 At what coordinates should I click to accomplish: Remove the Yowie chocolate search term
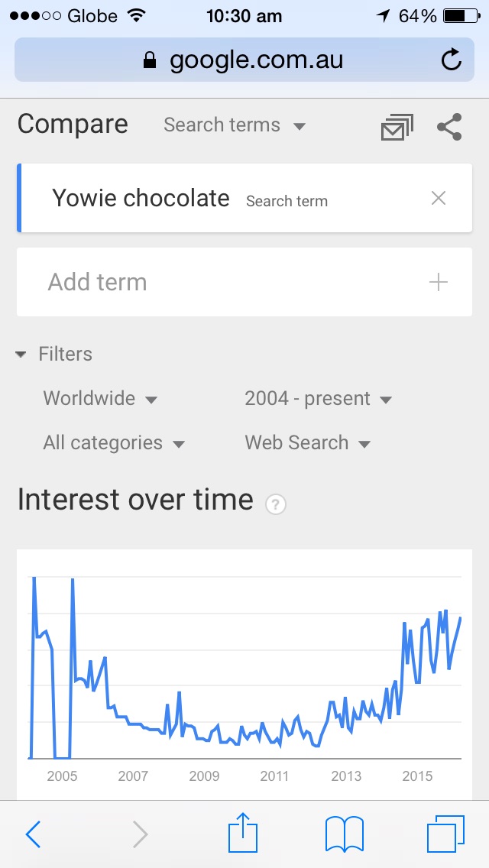point(439,198)
